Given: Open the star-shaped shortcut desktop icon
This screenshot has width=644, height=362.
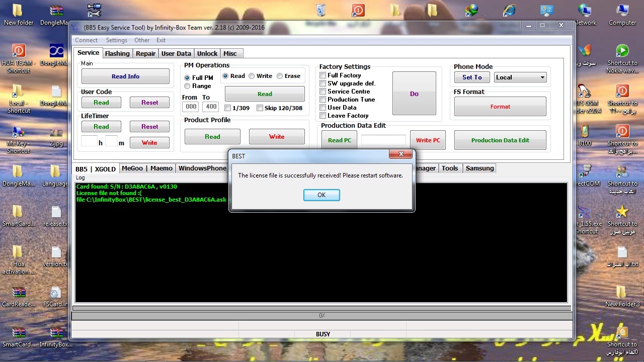Looking at the screenshot, I should pos(622,219).
